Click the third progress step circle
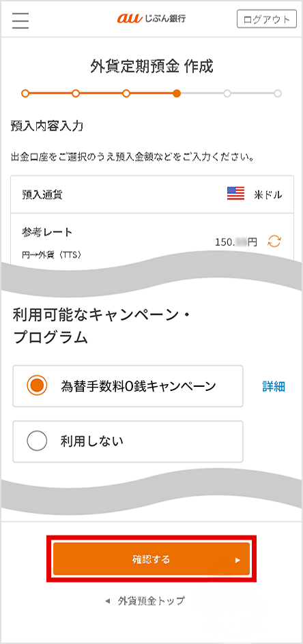Image resolution: width=303 pixels, height=644 pixels. pos(126,93)
